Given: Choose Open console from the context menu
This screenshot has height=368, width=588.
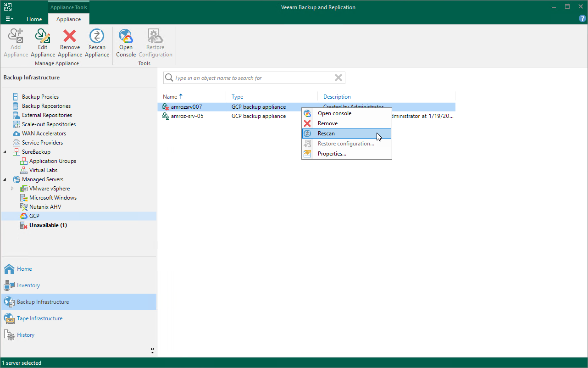Looking at the screenshot, I should click(347, 113).
